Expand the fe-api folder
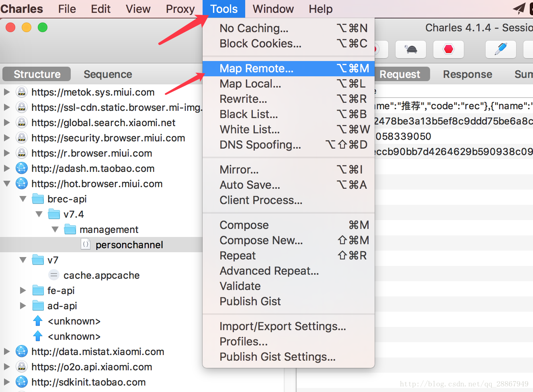Viewport: 533px width, 392px height. tap(23, 290)
